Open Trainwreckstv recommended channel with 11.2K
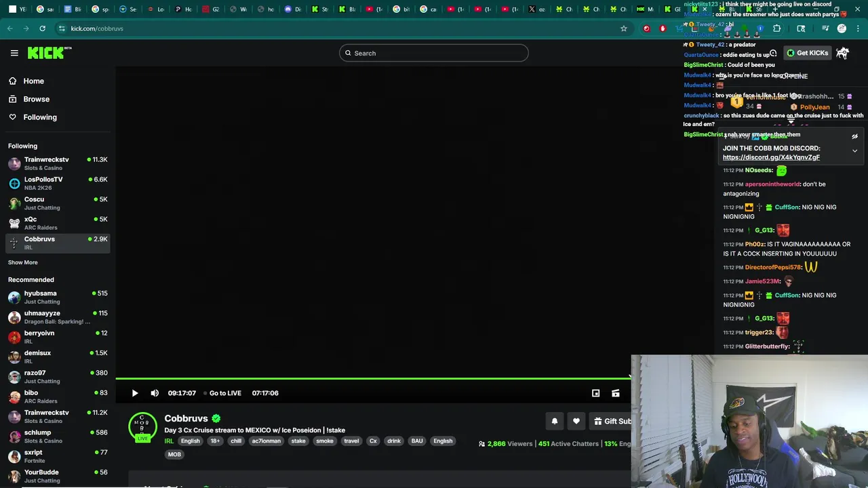Screen dimensions: 868x488 point(58,416)
